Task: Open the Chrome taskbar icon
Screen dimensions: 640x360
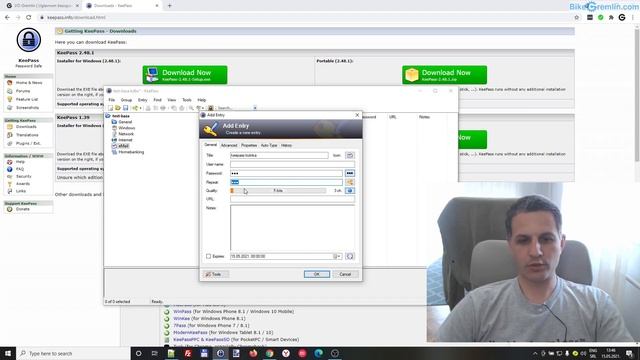Action: tap(269, 353)
